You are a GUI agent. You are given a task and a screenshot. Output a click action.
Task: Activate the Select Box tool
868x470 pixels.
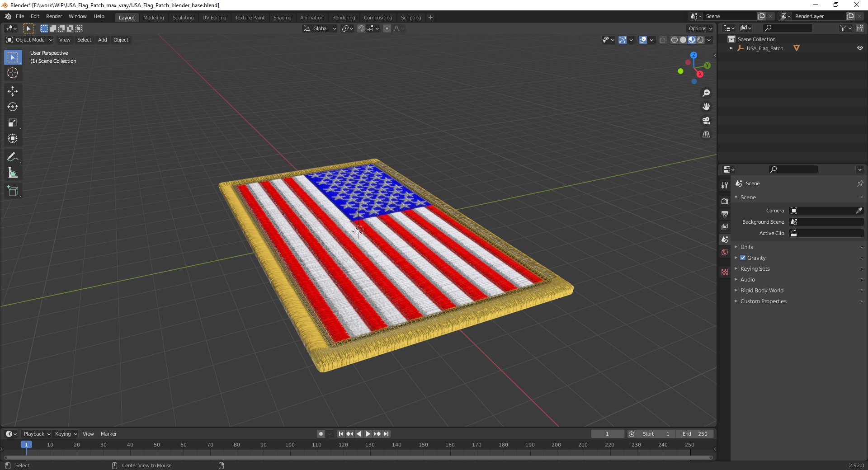click(13, 57)
